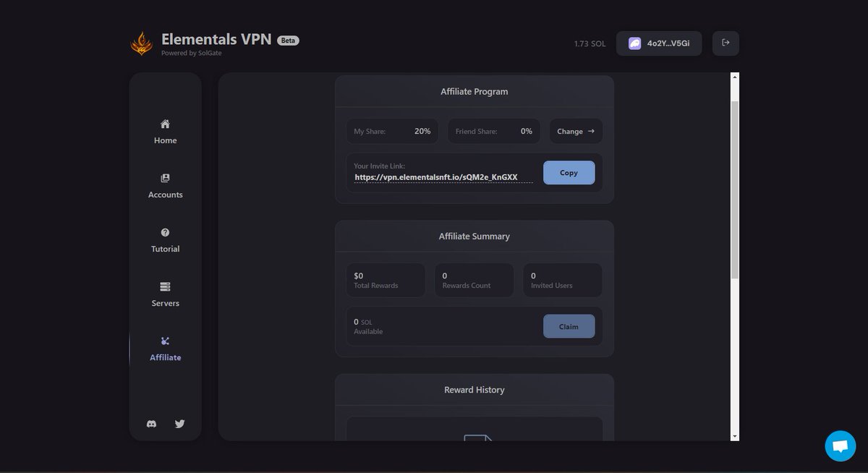Screen dimensions: 868x473
Task: Open the Twitter link icon
Action: [180, 424]
